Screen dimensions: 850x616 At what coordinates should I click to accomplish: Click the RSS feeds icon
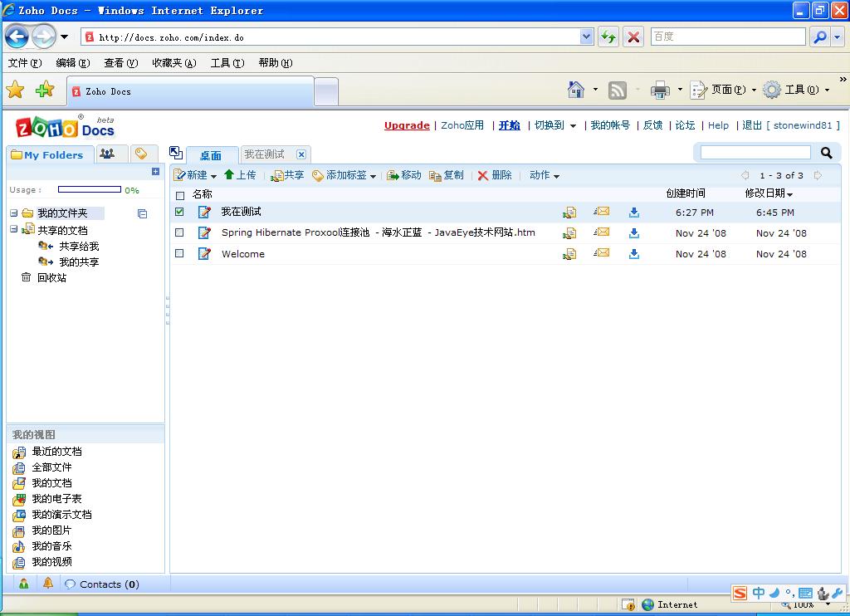(x=618, y=90)
